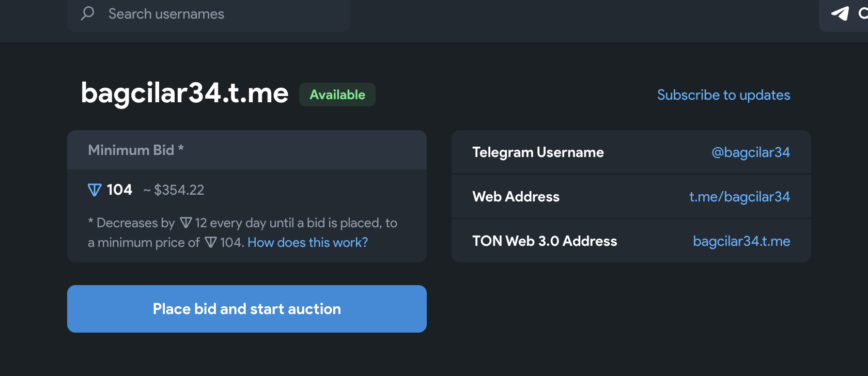Image resolution: width=868 pixels, height=376 pixels.
Task: Click the TON icon beside 104
Action: (95, 190)
